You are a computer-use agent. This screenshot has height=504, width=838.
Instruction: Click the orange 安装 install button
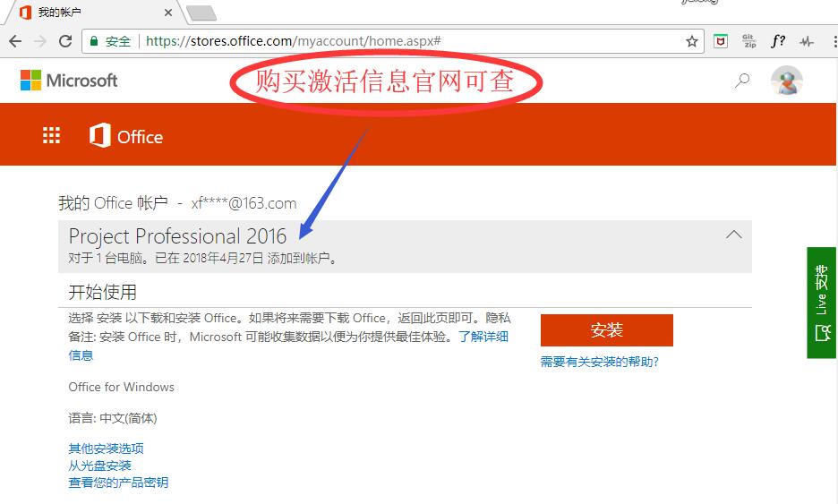[x=607, y=329]
